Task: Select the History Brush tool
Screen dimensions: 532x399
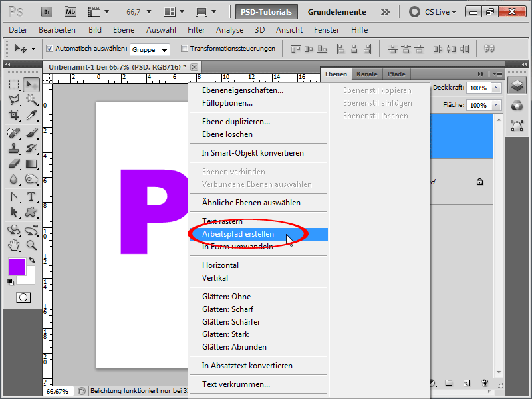Action: pos(31,148)
